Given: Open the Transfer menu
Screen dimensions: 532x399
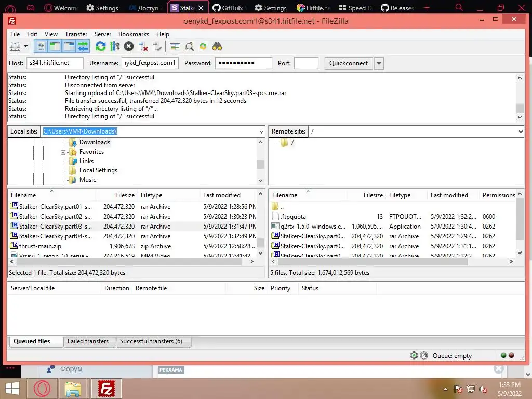Looking at the screenshot, I should (x=76, y=34).
